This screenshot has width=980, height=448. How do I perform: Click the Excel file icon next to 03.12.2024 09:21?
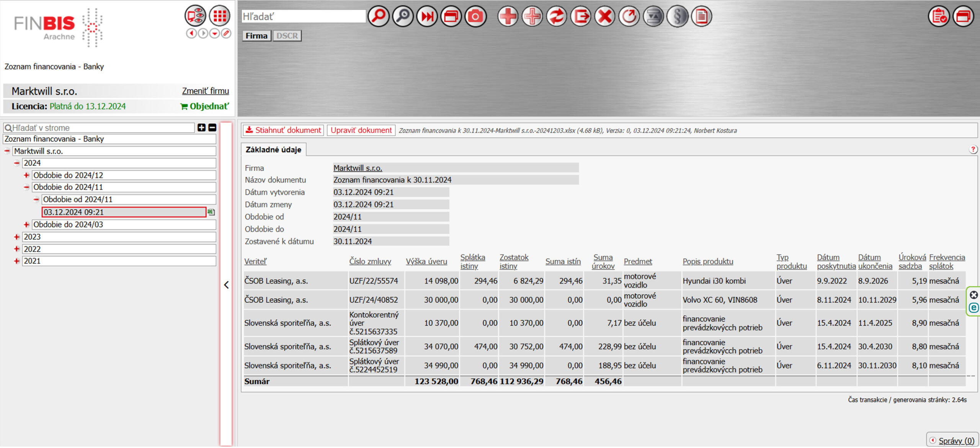[211, 212]
